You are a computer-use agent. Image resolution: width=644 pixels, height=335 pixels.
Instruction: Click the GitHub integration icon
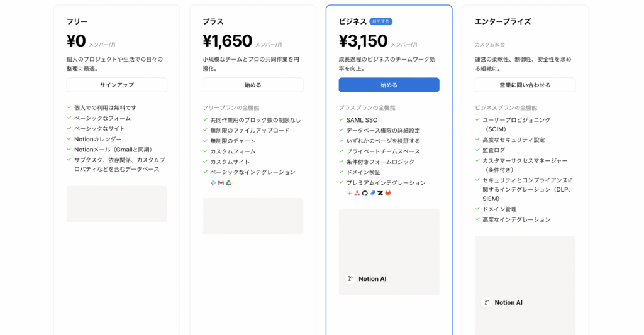tap(365, 194)
